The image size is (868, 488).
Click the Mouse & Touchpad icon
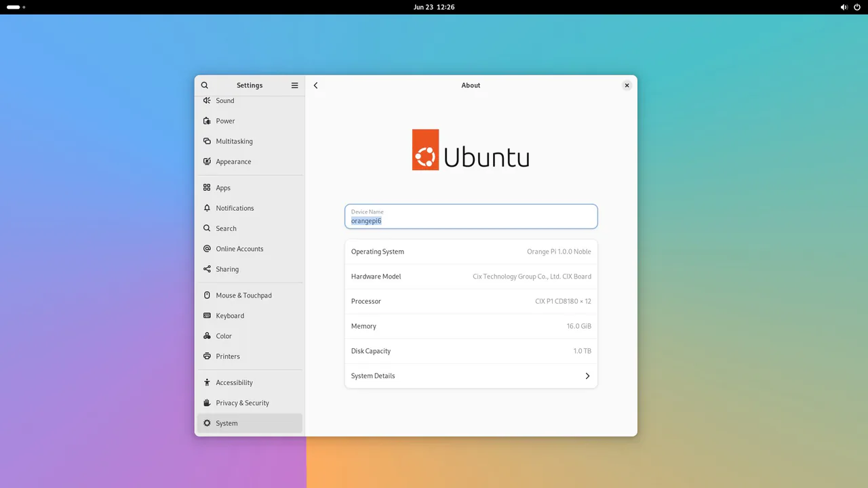(207, 296)
